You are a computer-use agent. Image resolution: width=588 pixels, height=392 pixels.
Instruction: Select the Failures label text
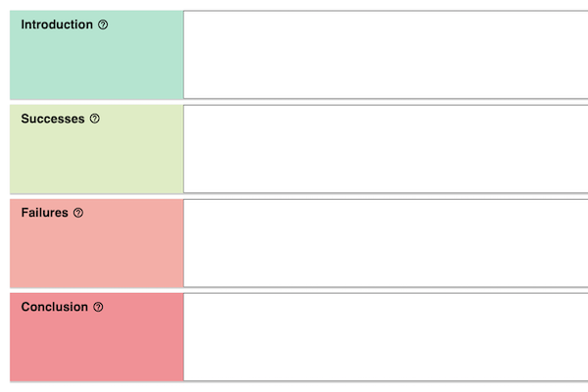pyautogui.click(x=44, y=213)
